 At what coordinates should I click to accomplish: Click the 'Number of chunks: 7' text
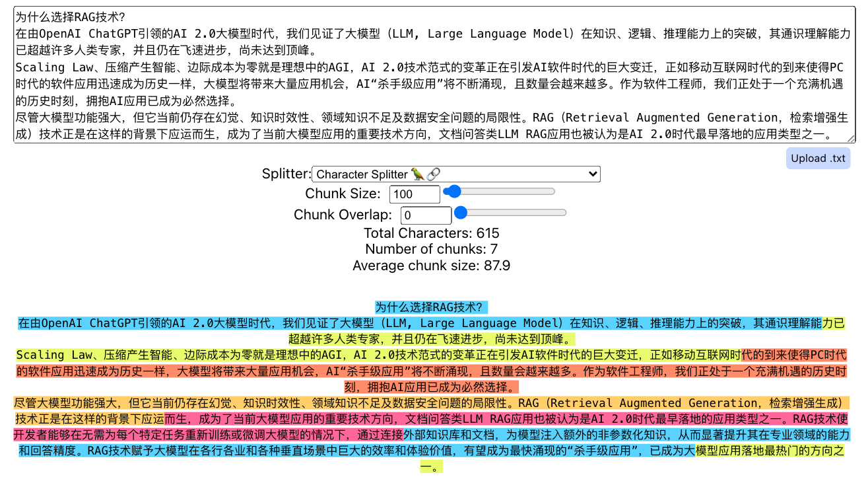[x=431, y=249]
